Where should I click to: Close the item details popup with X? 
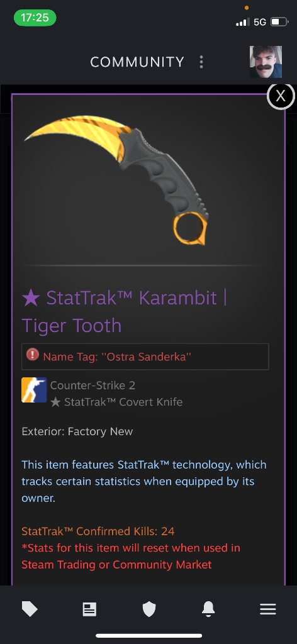(x=281, y=96)
